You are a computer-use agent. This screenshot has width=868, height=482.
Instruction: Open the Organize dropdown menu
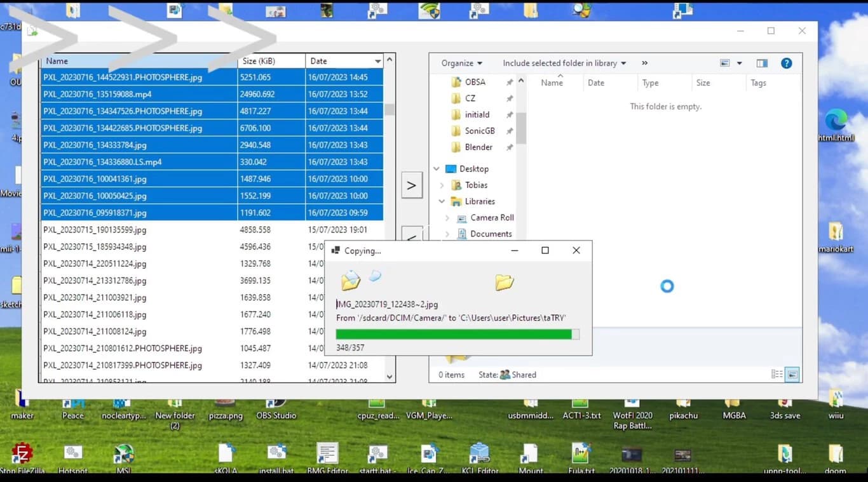[x=461, y=63]
